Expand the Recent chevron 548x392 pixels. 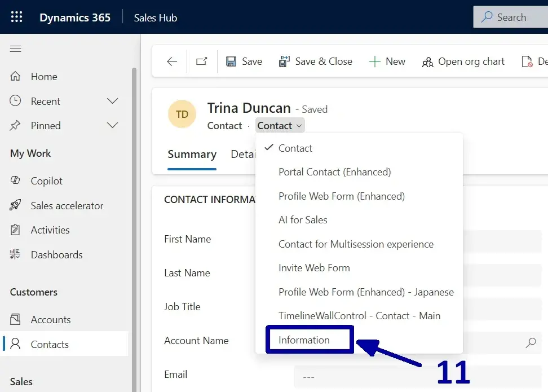pos(112,101)
